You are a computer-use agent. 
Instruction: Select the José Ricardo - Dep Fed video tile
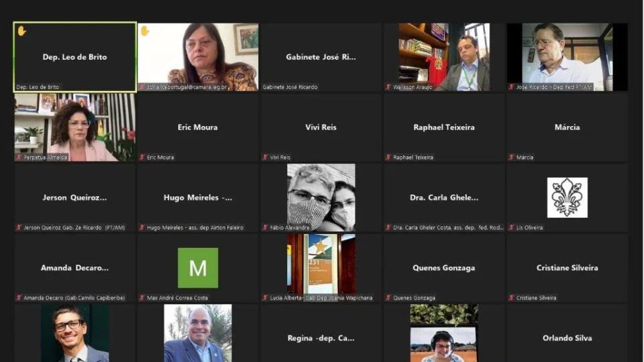point(567,57)
